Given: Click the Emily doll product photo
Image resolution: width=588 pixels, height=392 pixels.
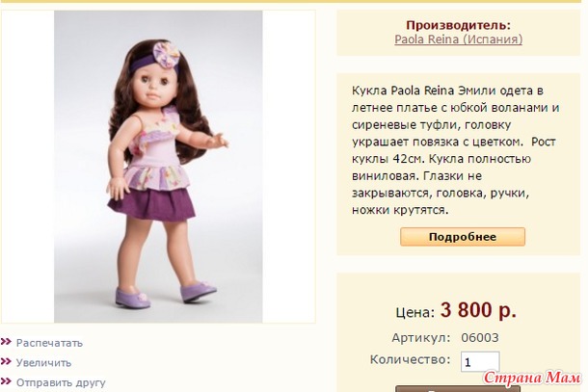Looking at the screenshot, I should (x=158, y=167).
